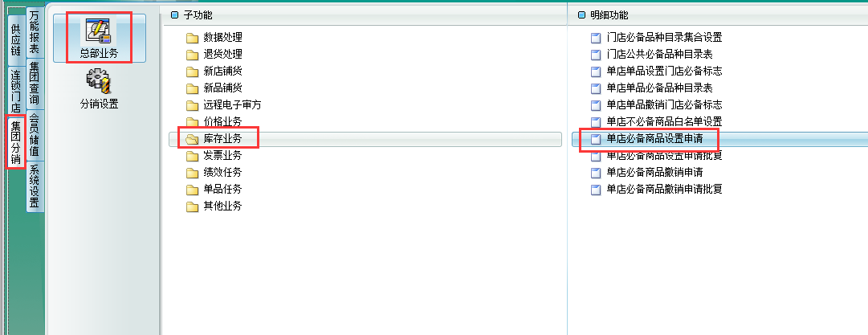Click document icon beside 门店公共必备品种目录表
This screenshot has width=868, height=335.
596,55
